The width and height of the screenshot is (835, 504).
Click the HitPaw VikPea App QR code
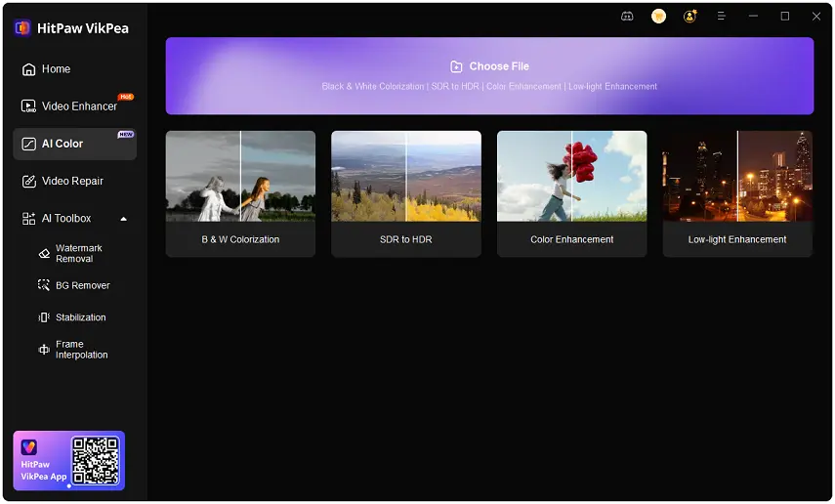96,461
